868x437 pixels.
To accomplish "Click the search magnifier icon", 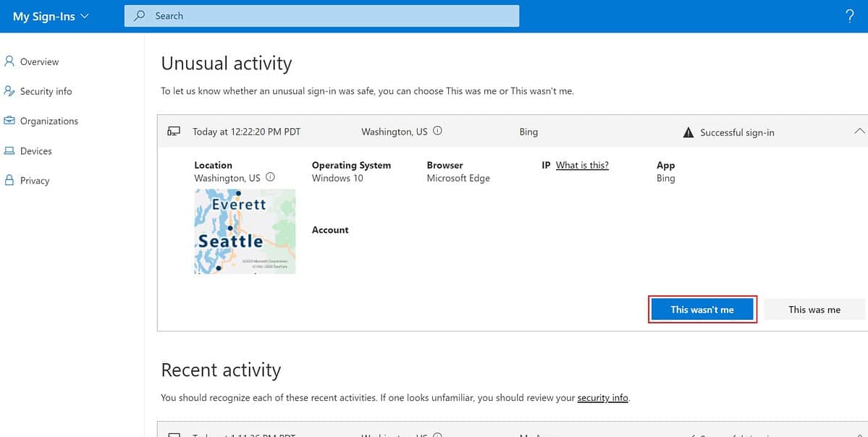I will tap(138, 15).
